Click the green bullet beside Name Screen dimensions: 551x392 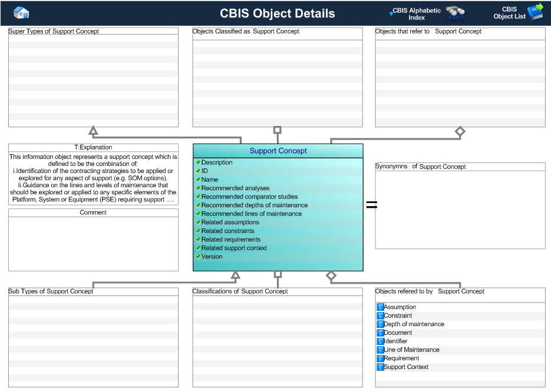198,180
